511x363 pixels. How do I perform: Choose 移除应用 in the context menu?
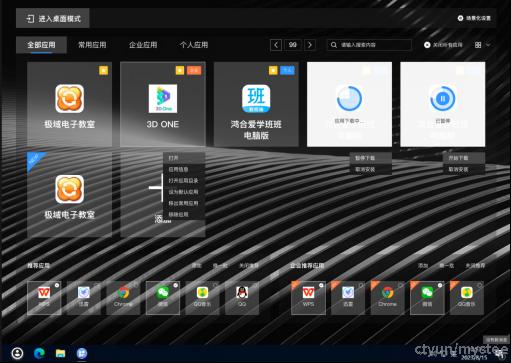[x=184, y=215]
